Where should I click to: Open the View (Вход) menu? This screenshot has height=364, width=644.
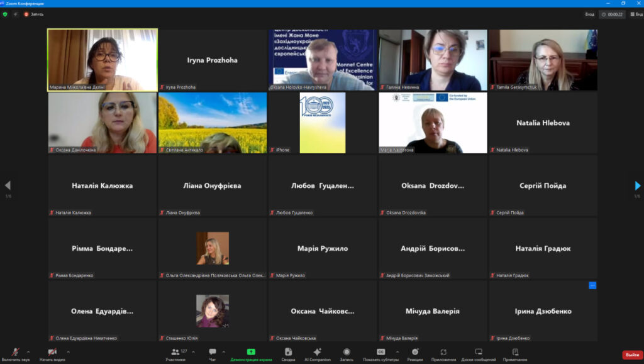[x=589, y=14]
